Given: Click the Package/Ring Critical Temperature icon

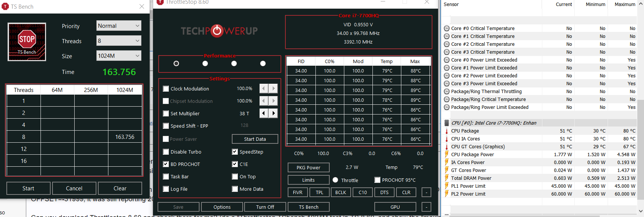Looking at the screenshot, I should tap(446, 99).
